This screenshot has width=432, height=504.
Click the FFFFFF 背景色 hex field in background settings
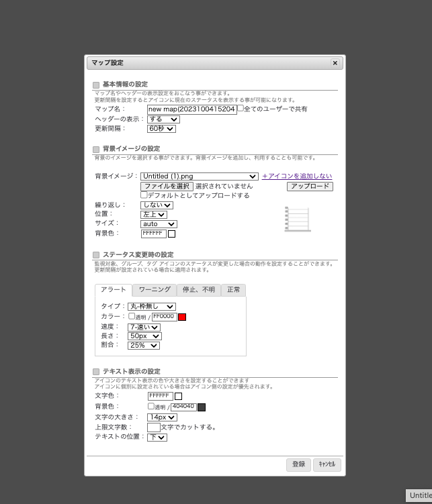pos(154,234)
